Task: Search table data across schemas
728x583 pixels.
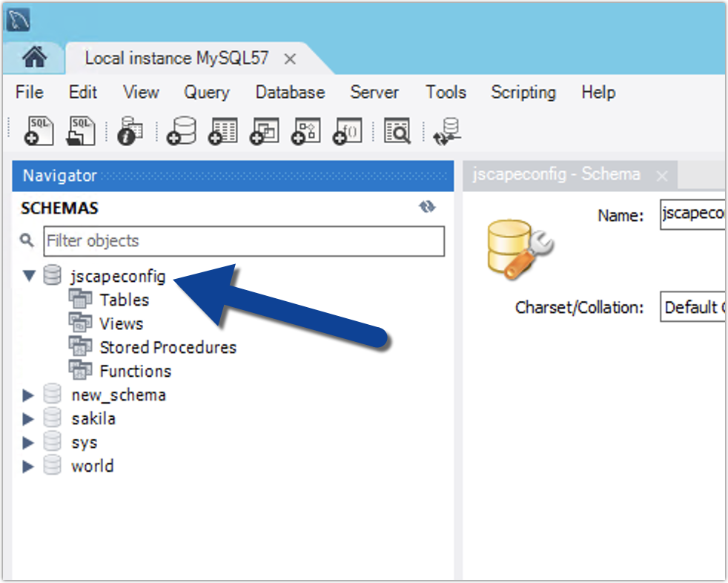Action: 397,130
